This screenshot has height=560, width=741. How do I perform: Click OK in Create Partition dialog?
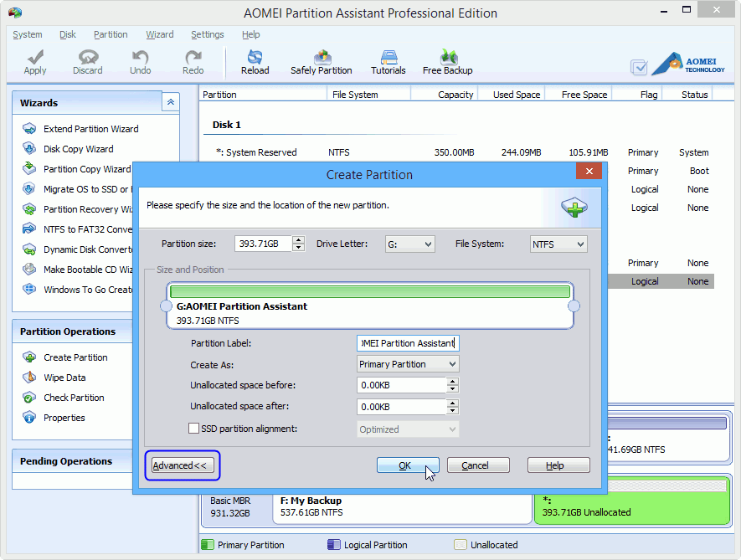(408, 465)
